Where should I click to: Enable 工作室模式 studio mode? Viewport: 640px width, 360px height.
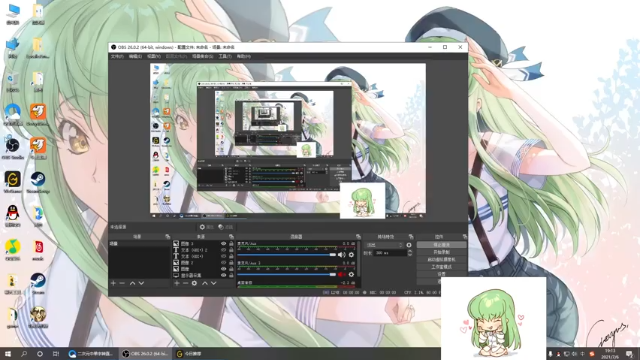(x=441, y=267)
